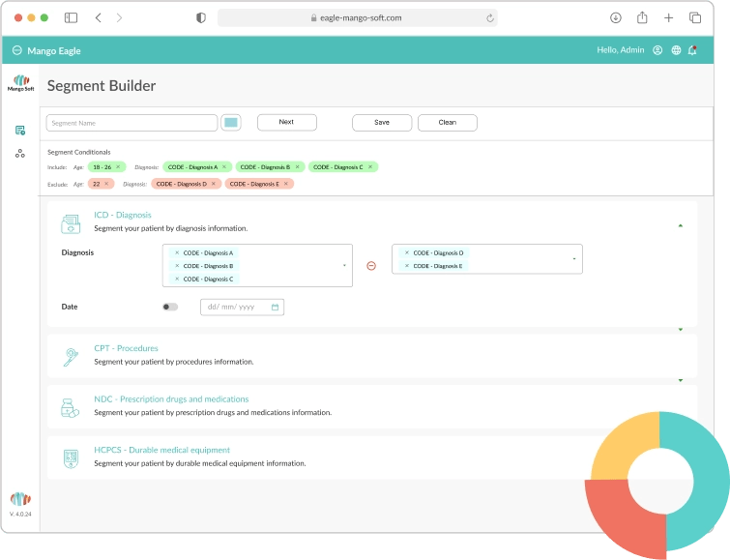Click the Mango Eagle menu circle icon

tap(17, 50)
